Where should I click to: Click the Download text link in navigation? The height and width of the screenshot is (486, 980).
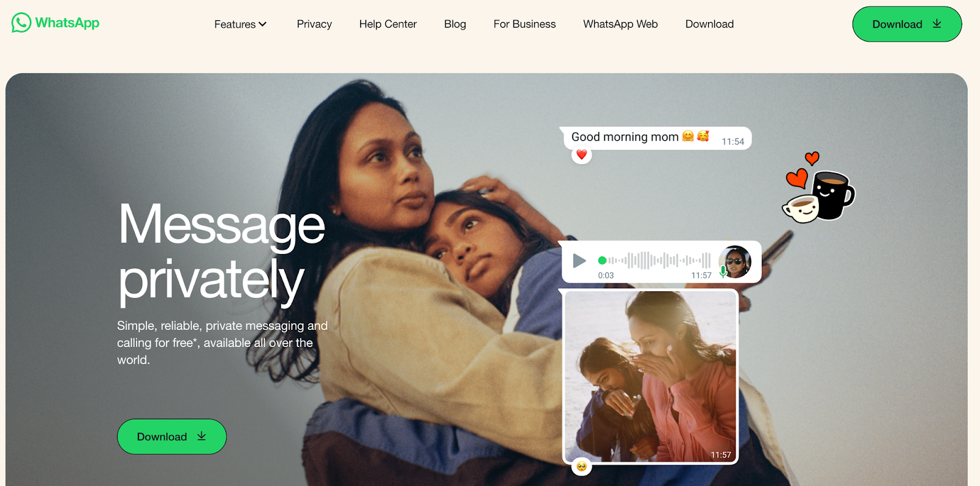pos(709,24)
